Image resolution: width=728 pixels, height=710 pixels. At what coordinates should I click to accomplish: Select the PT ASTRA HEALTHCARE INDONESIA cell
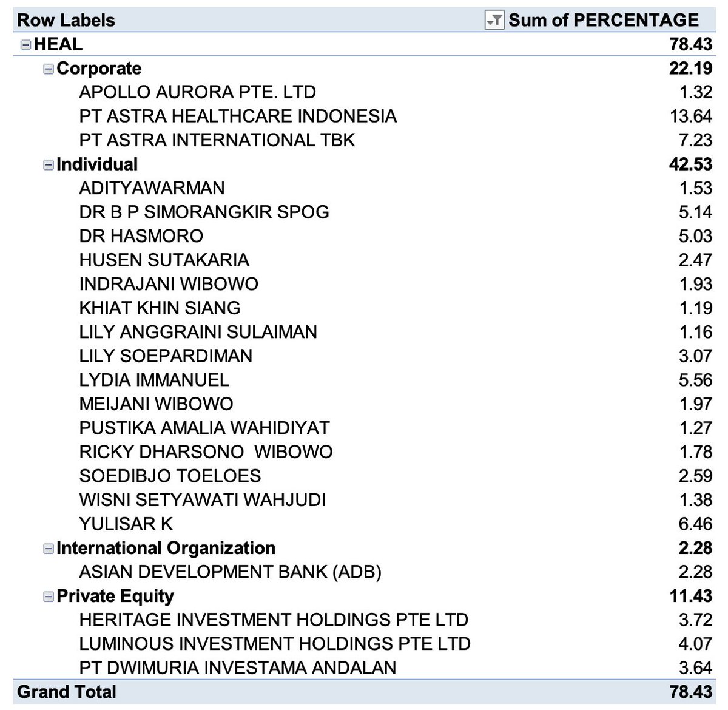(x=238, y=116)
